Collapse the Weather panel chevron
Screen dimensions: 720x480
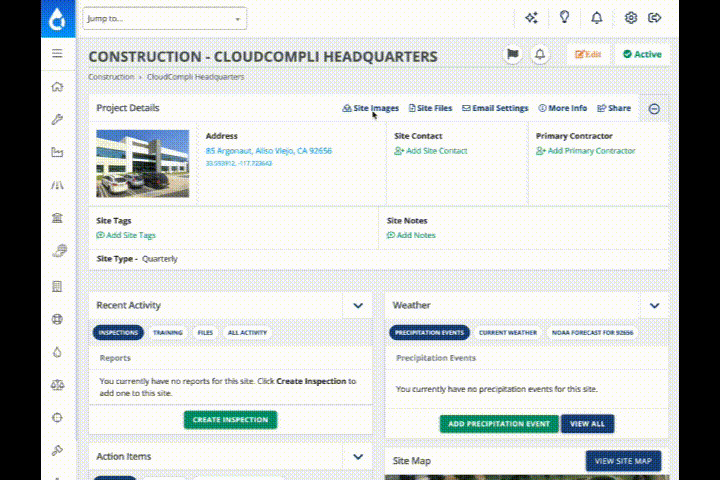pos(654,305)
